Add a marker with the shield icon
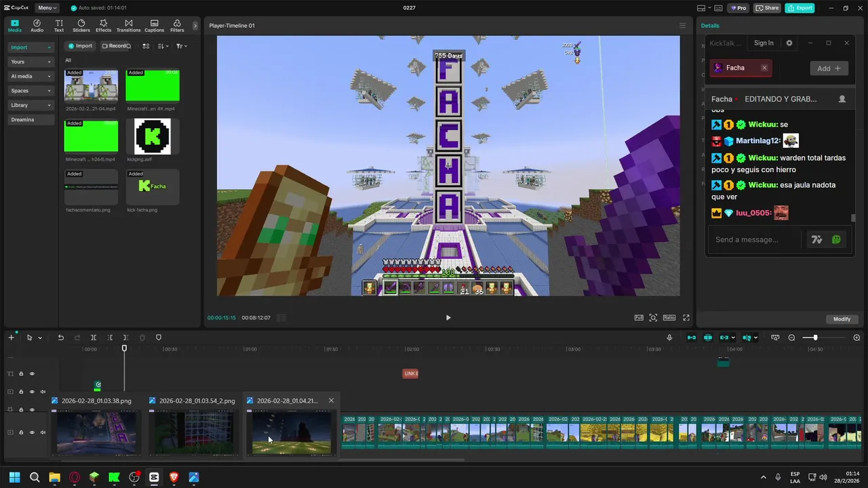The width and height of the screenshot is (868, 488). click(159, 338)
